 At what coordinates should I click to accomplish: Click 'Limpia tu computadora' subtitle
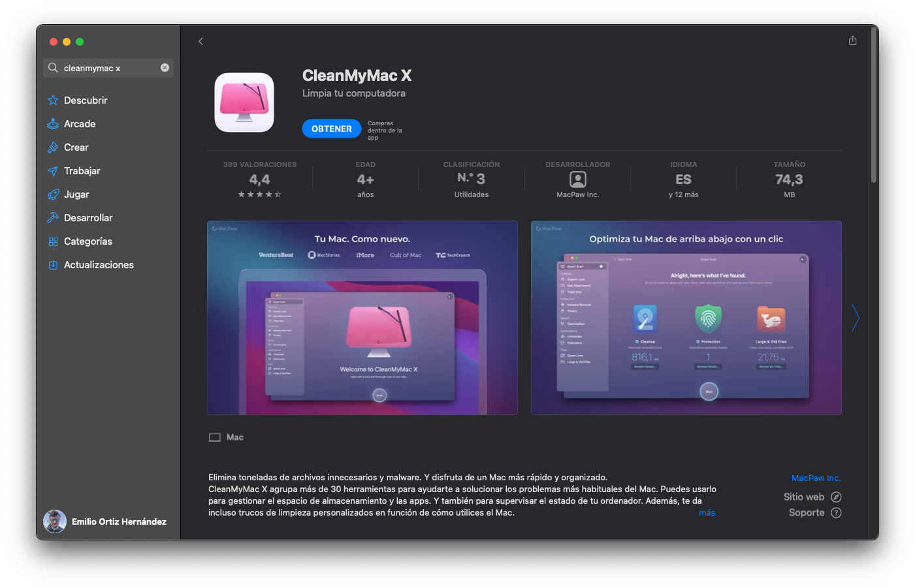click(354, 93)
